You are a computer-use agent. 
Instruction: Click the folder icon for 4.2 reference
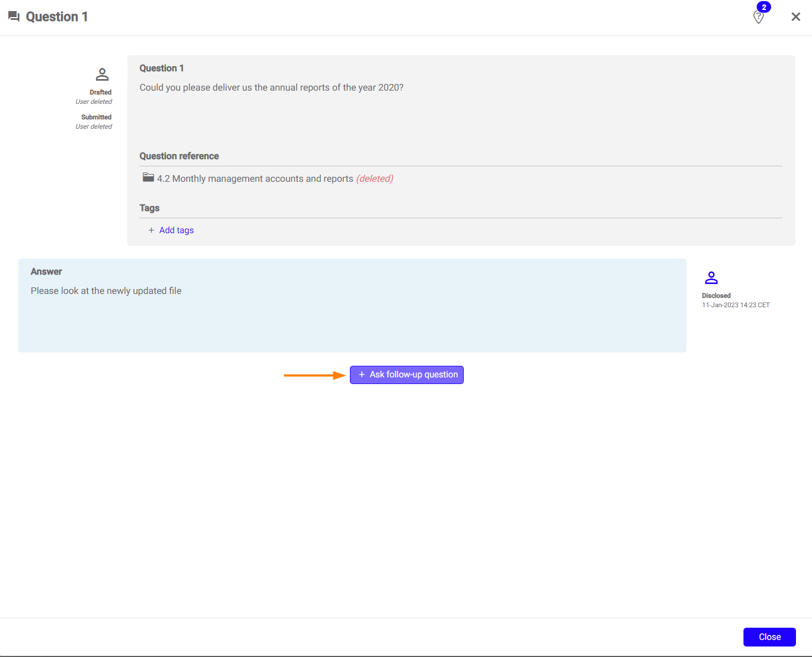point(148,177)
